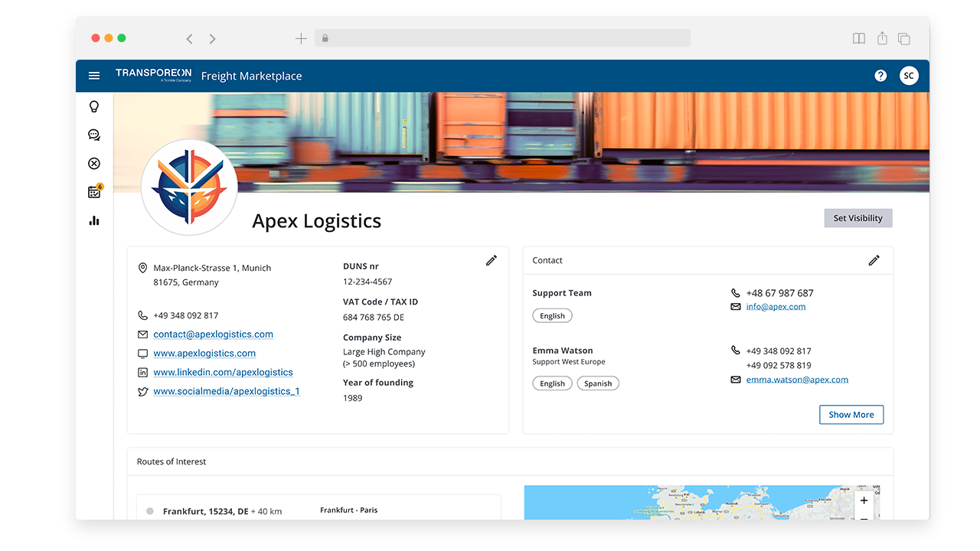Click the help question mark icon
Screen dimensions: 980x551
click(x=880, y=76)
